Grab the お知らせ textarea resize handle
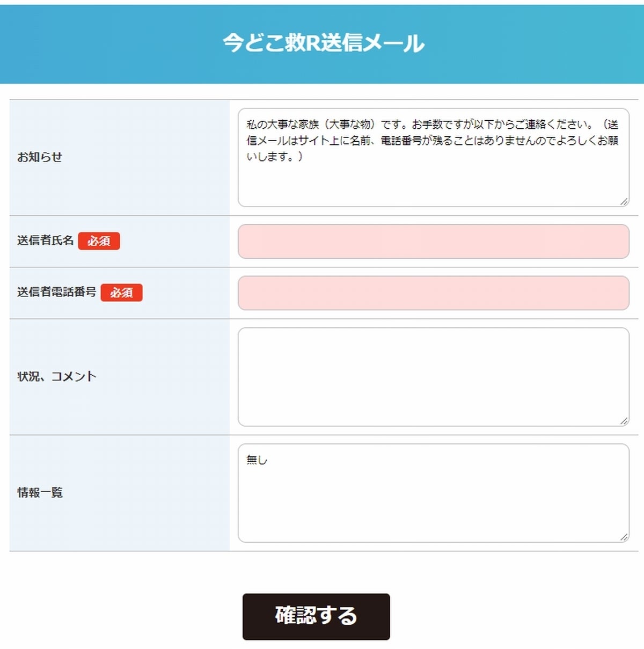The image size is (644, 649). click(624, 201)
